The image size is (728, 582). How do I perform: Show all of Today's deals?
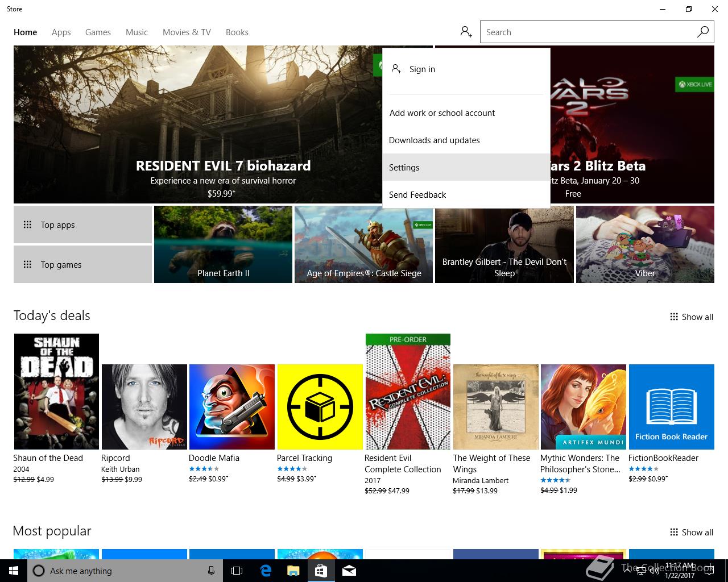[x=692, y=317]
